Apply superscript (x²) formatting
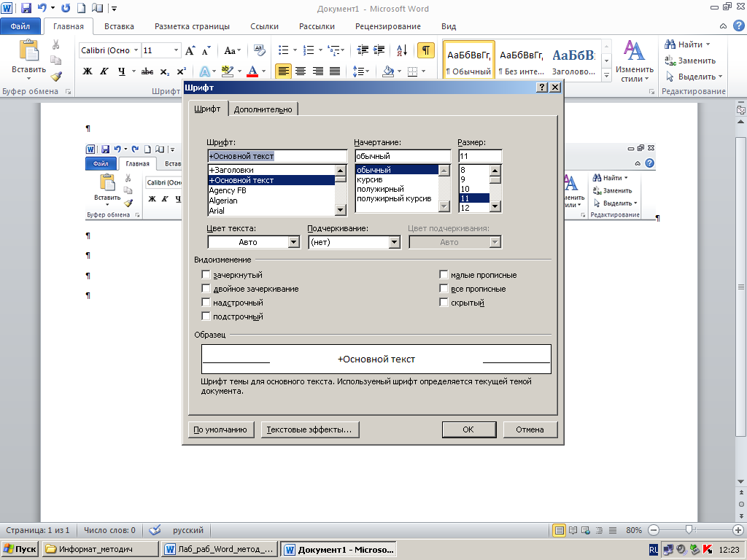 181,71
